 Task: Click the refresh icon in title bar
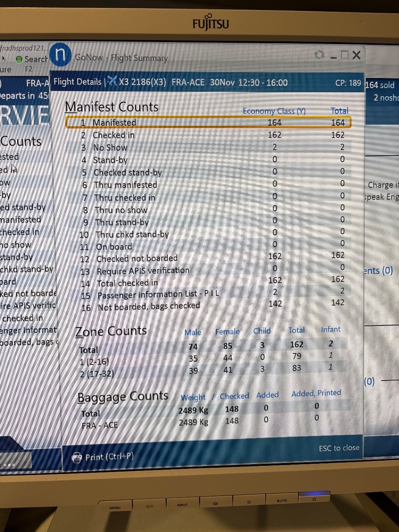(x=319, y=55)
